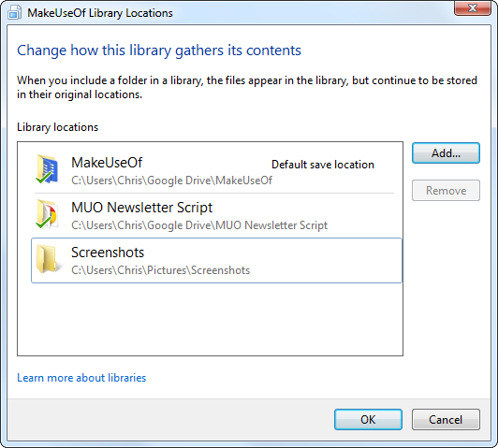Click heading Change how this library gathers contents
The image size is (498, 448).
click(159, 51)
